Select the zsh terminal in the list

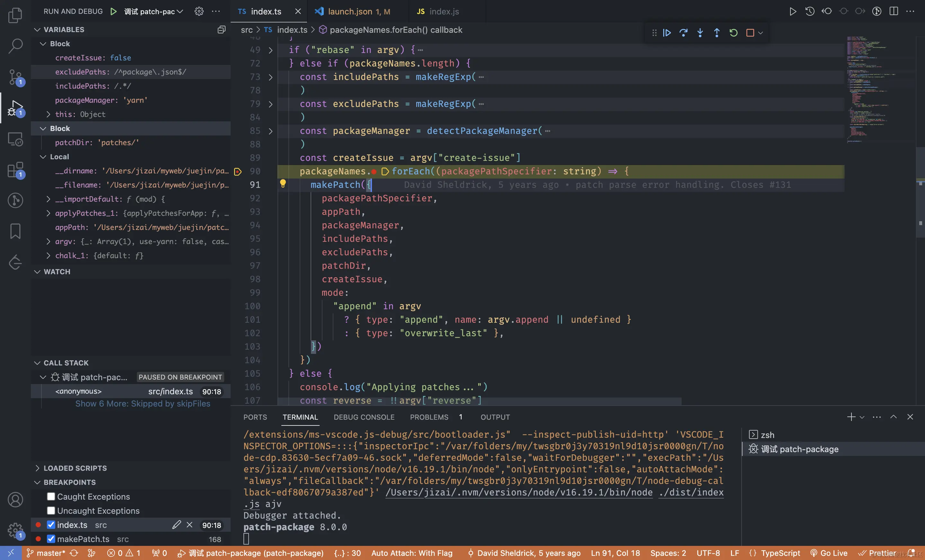[833, 435]
